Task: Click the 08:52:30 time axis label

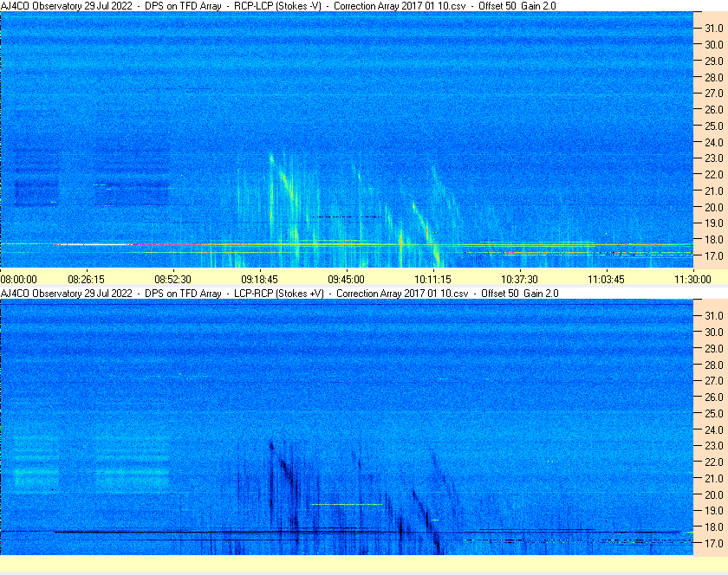Action: pyautogui.click(x=172, y=280)
